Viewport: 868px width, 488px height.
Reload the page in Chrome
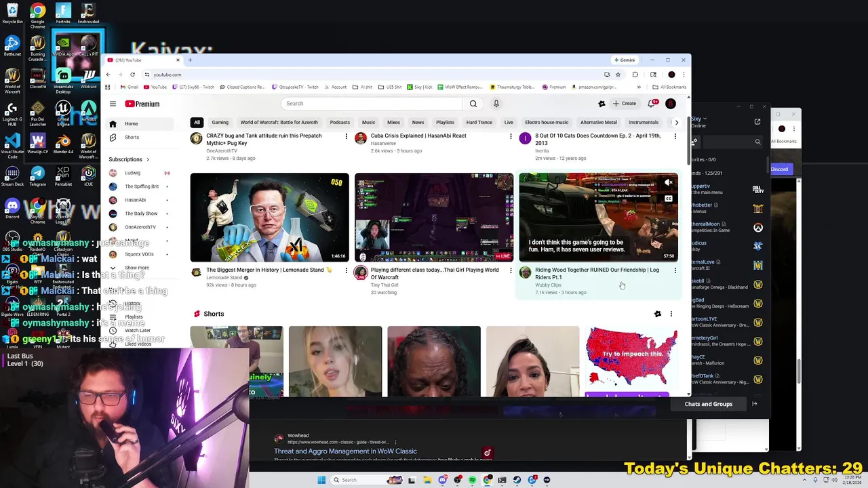point(132,75)
